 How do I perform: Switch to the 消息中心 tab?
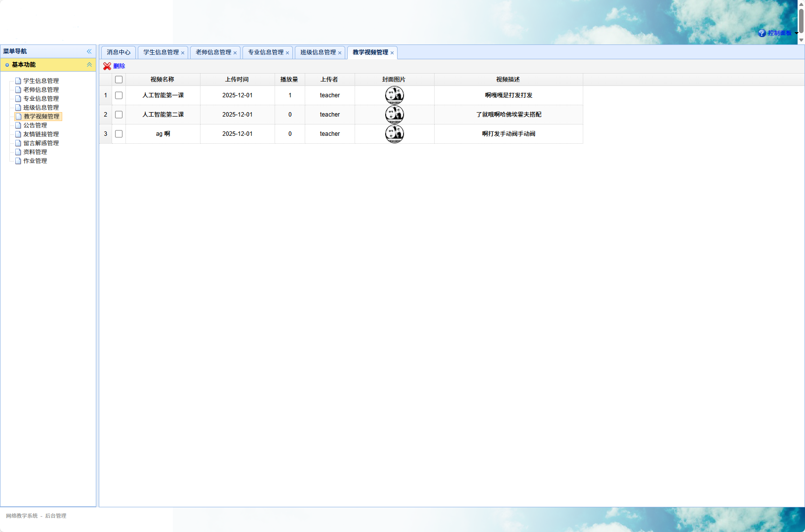(x=119, y=52)
